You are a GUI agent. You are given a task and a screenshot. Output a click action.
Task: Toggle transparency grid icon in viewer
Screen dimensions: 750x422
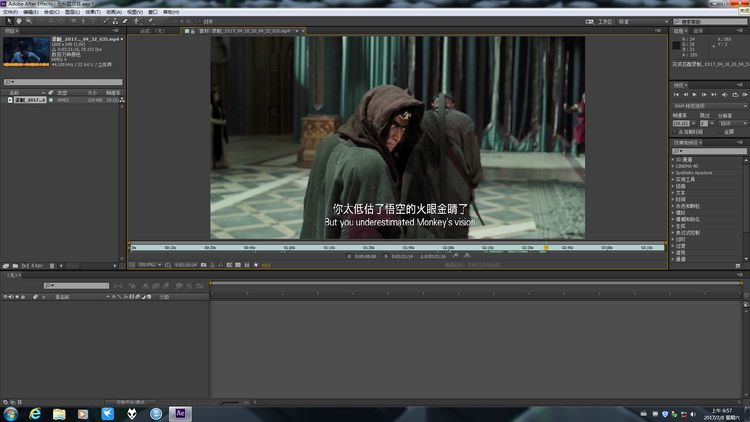(238, 265)
